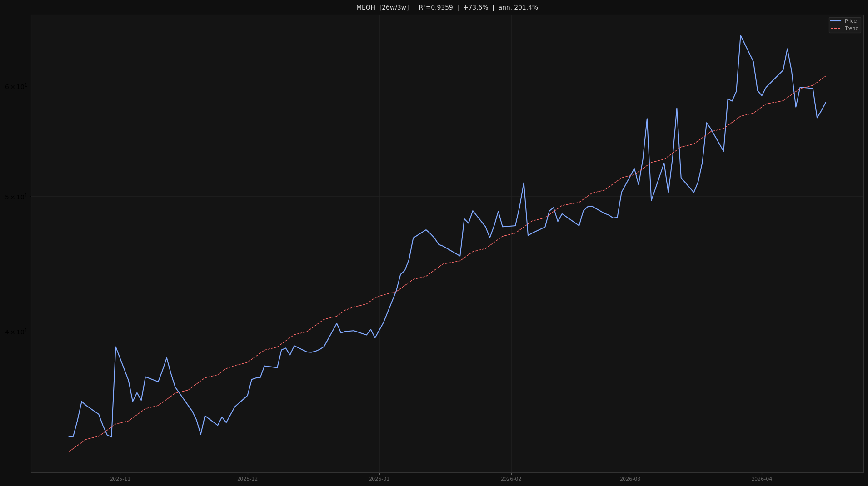
Task: Click the 2025-11 x-axis tick label
Action: tap(120, 479)
